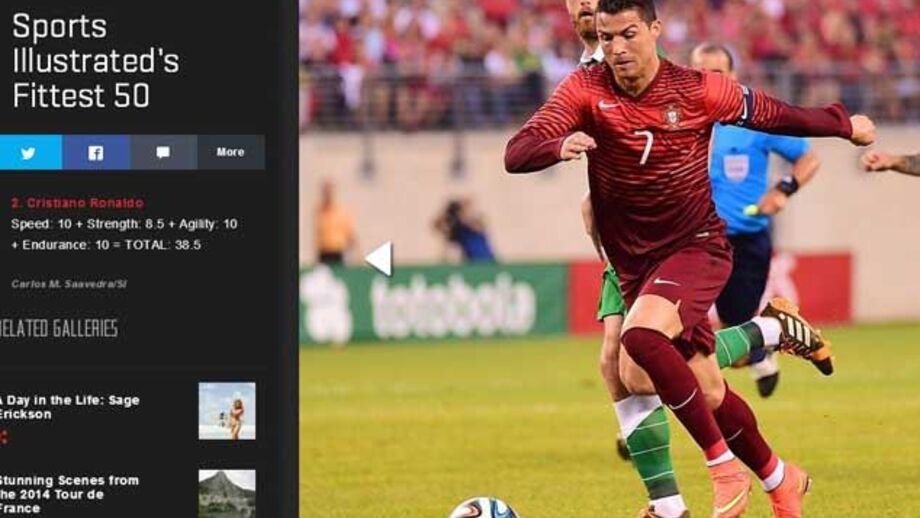The image size is (920, 518).
Task: Click the soccer ball in the photo
Action: tap(485, 508)
